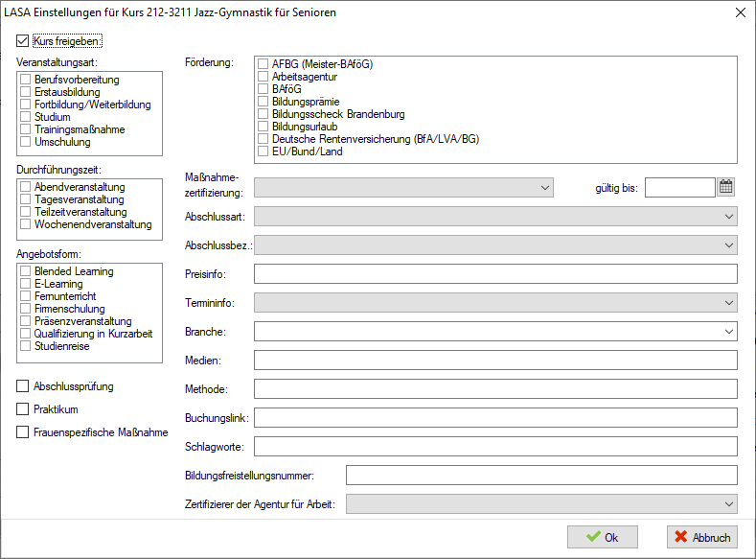Check Bildungsscheck Brandenburg option
Screen dimensions: 756x559
tap(263, 114)
